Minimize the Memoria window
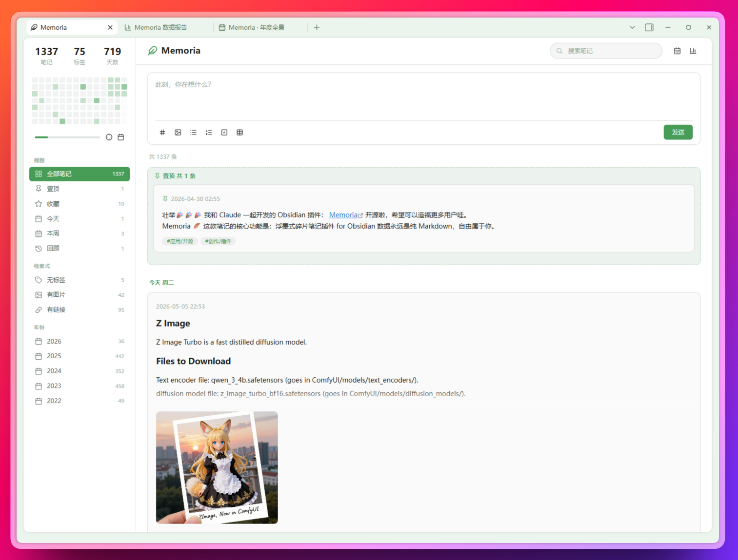Viewport: 738px width, 560px height. click(668, 27)
